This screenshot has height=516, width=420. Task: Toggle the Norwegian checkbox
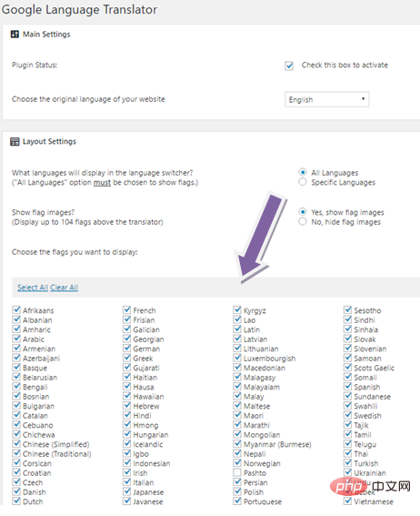237,462
